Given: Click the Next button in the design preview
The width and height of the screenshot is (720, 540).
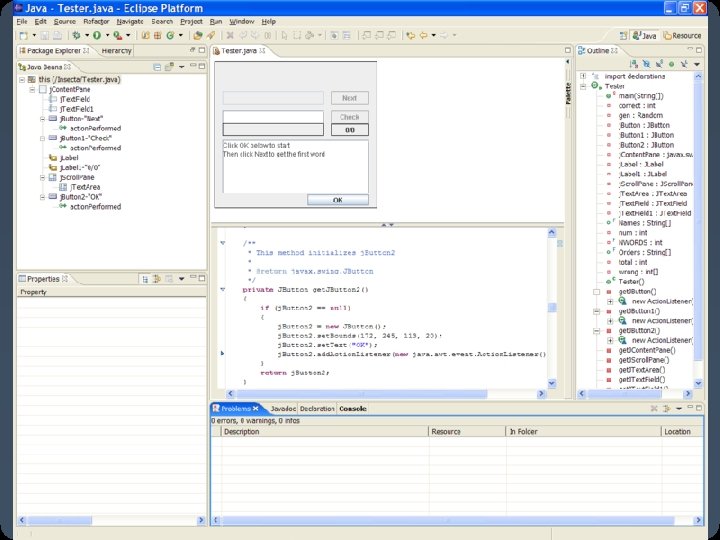Looking at the screenshot, I should click(x=349, y=98).
